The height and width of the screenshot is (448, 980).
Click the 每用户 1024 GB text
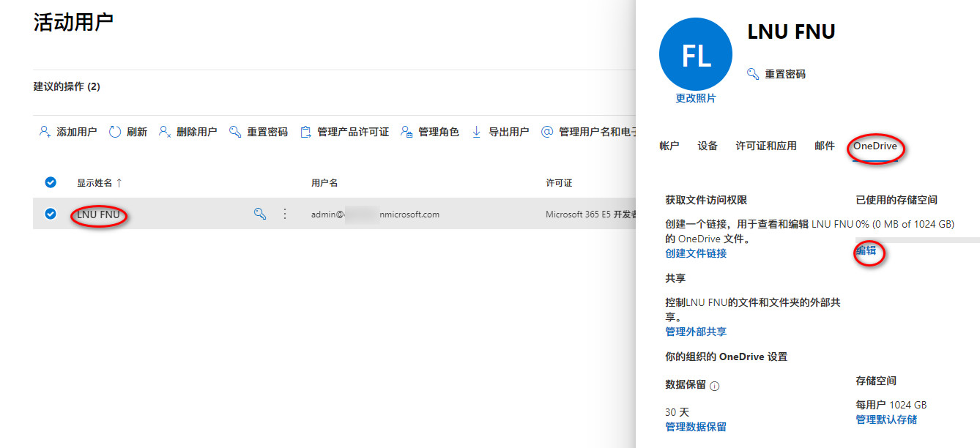[891, 405]
